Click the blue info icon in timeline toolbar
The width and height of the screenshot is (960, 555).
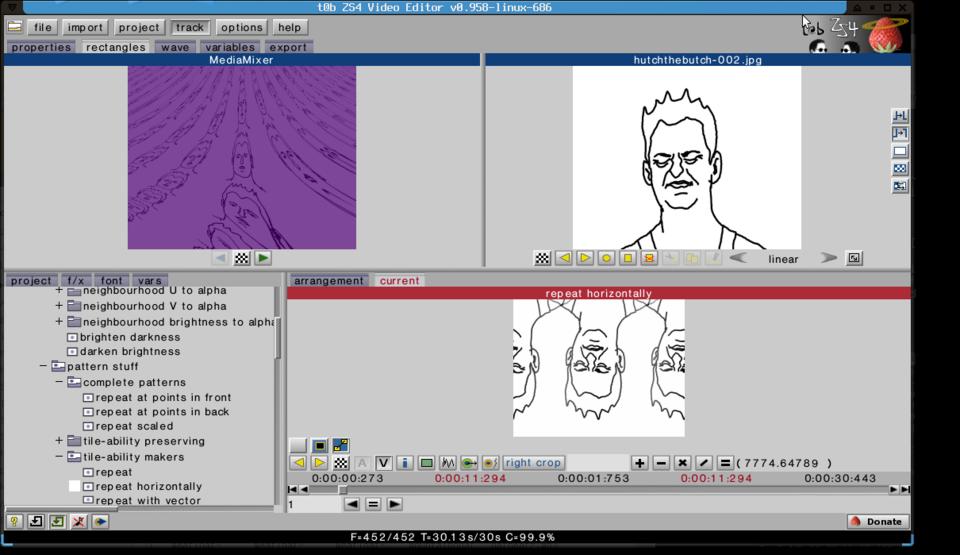coord(404,463)
